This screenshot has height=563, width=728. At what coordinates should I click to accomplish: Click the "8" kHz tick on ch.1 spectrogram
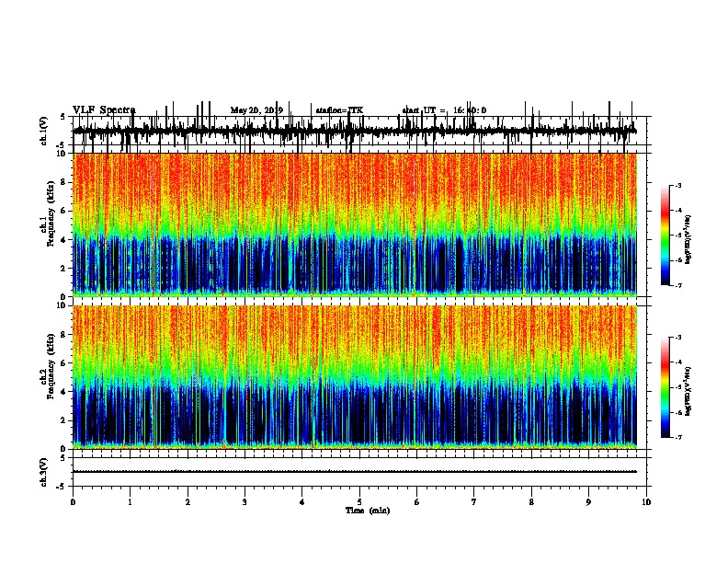point(64,182)
